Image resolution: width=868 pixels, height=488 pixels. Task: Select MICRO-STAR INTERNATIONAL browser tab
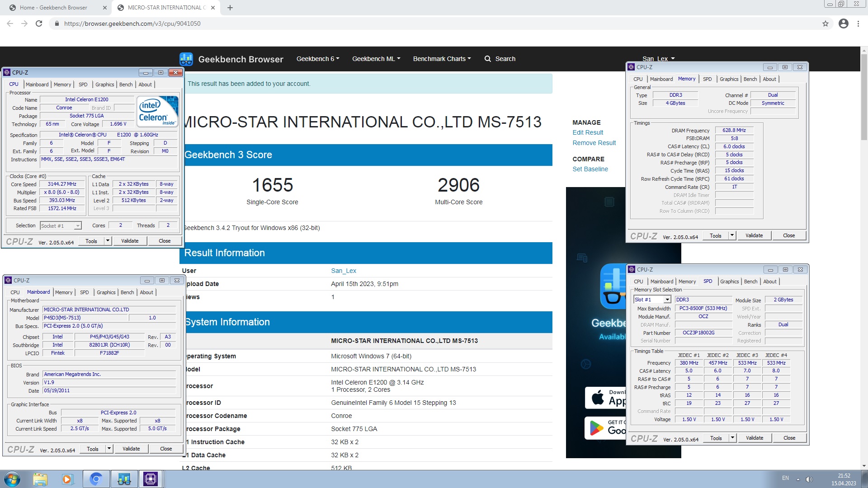click(x=166, y=8)
